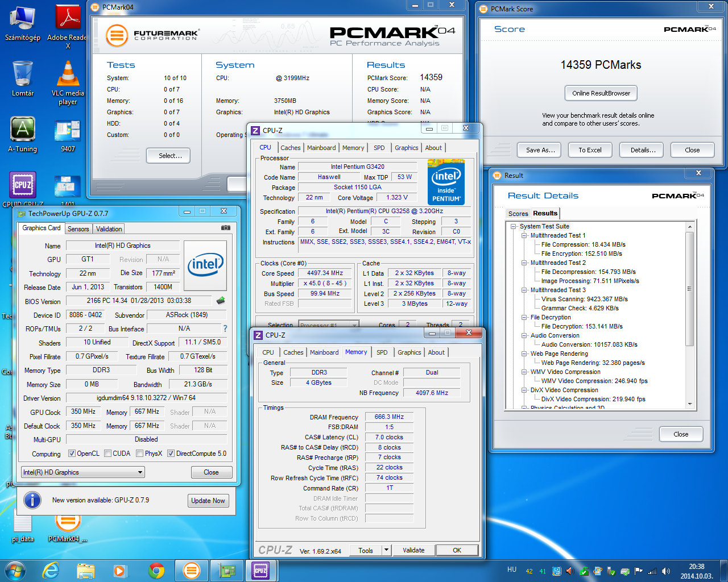
Task: Click the GPU-Z camera screenshot icon
Action: [x=226, y=228]
